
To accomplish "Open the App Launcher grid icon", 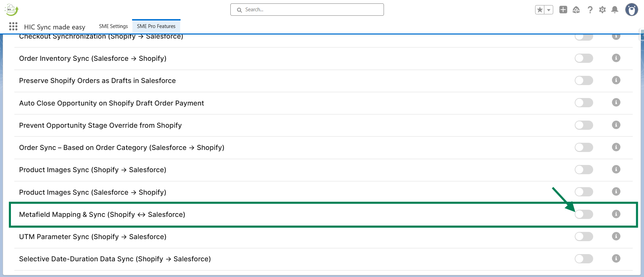I will [x=13, y=26].
